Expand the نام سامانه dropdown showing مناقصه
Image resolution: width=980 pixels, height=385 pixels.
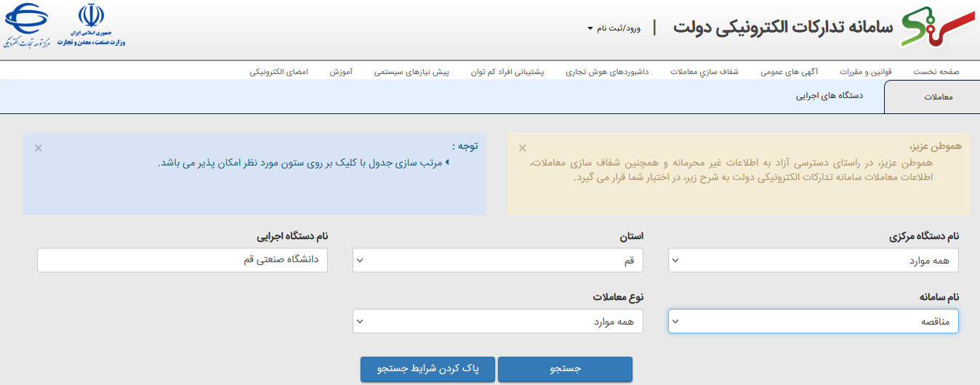(x=813, y=321)
